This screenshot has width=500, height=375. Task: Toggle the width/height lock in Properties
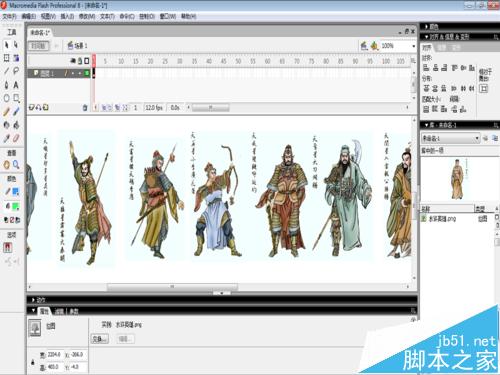33,362
